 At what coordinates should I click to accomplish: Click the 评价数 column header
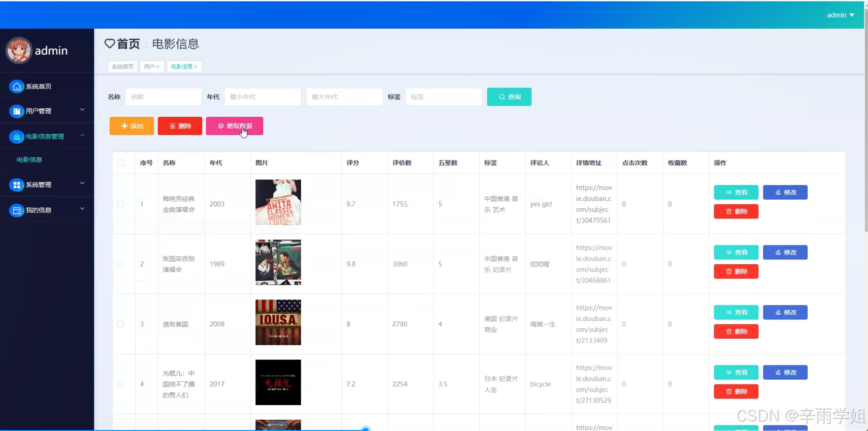402,163
